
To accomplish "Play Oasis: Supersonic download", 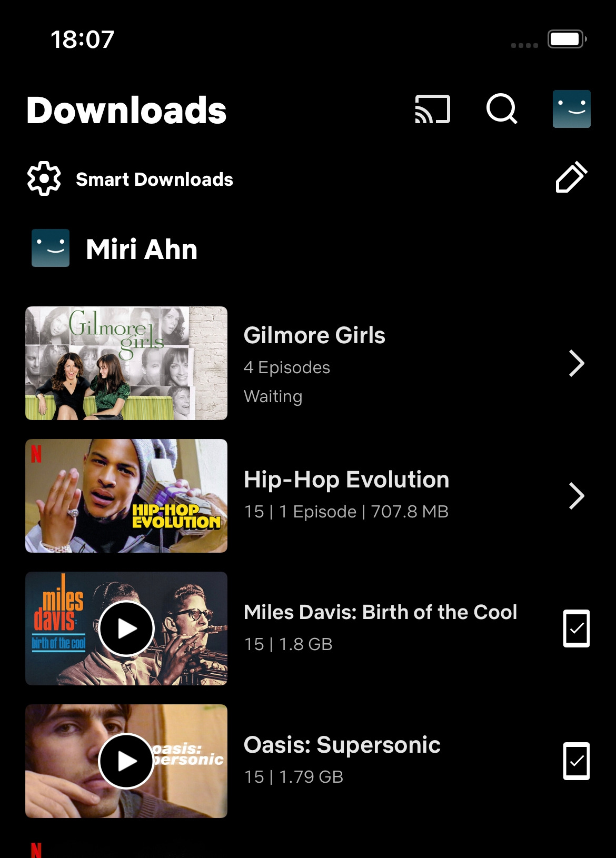I will tap(126, 761).
